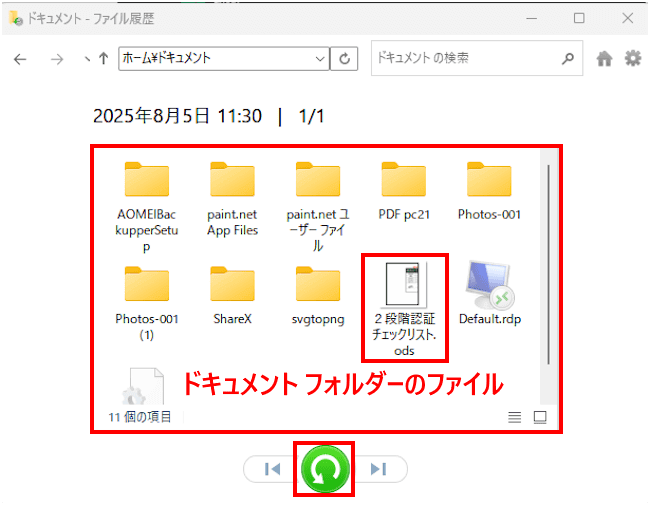
Task: Go to the next version
Action: pyautogui.click(x=378, y=469)
